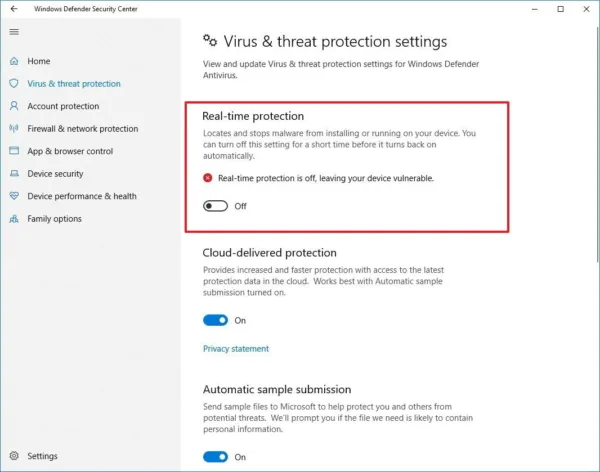The image size is (600, 472).
Task: Select Family options menu entry
Action: click(54, 219)
